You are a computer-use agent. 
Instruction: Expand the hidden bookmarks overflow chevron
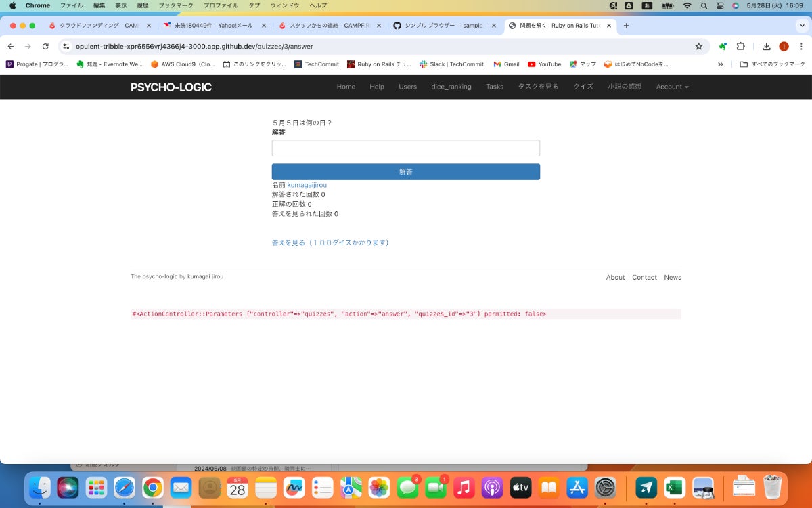[x=720, y=64]
